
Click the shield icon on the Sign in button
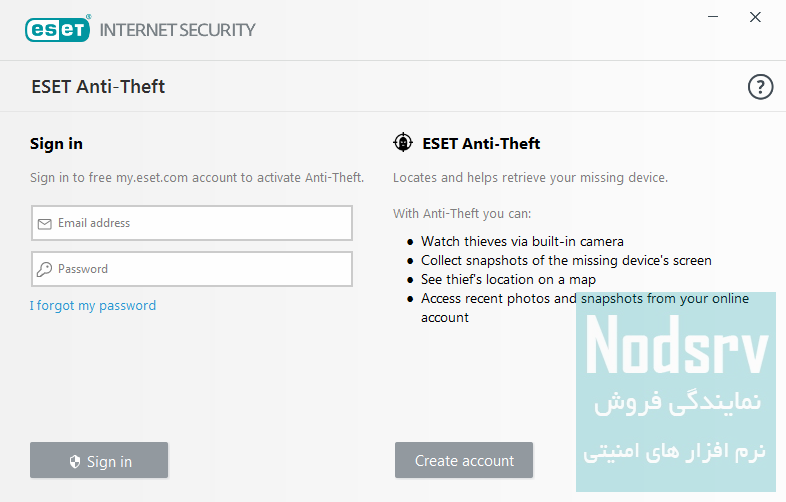pos(74,462)
